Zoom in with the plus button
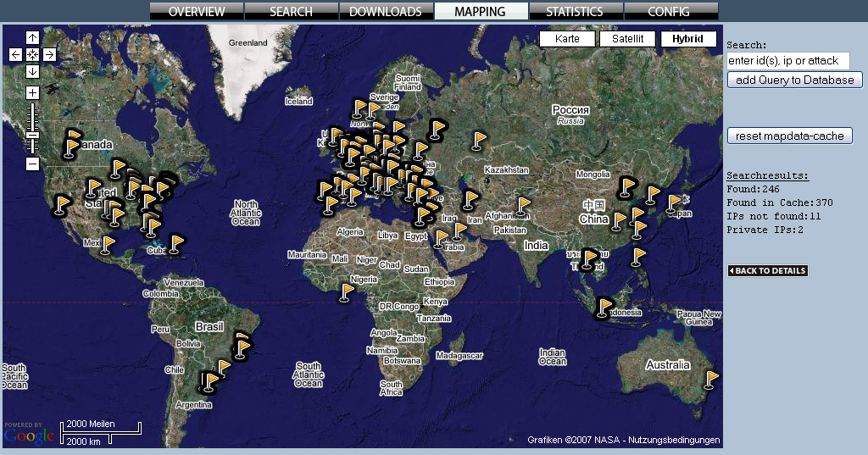Image resolution: width=868 pixels, height=455 pixels. [32, 92]
